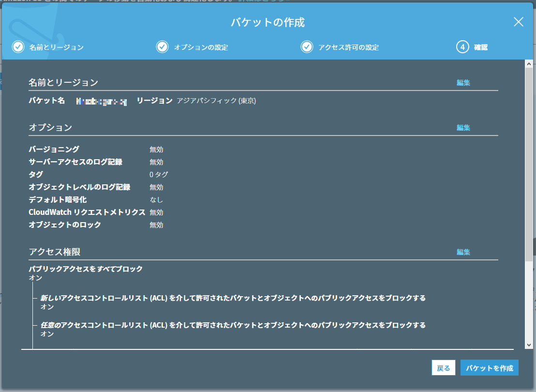Screen dimensions: 536x392
Task: Click the 名前とリージョン step checkmark icon
Action: click(x=17, y=47)
